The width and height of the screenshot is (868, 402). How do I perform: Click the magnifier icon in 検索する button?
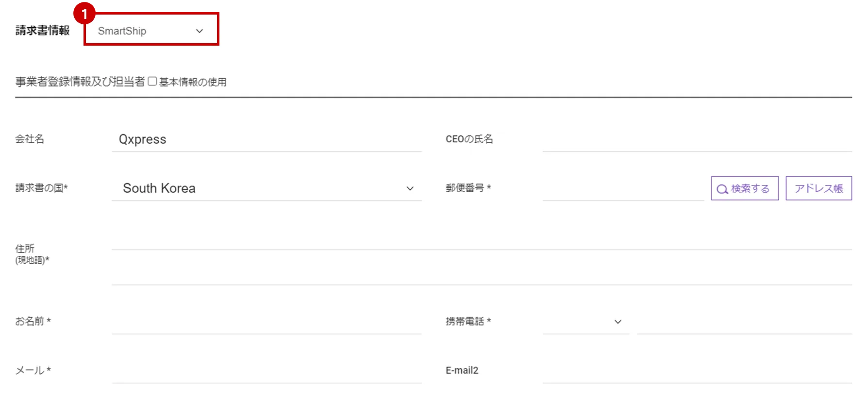[x=722, y=189]
